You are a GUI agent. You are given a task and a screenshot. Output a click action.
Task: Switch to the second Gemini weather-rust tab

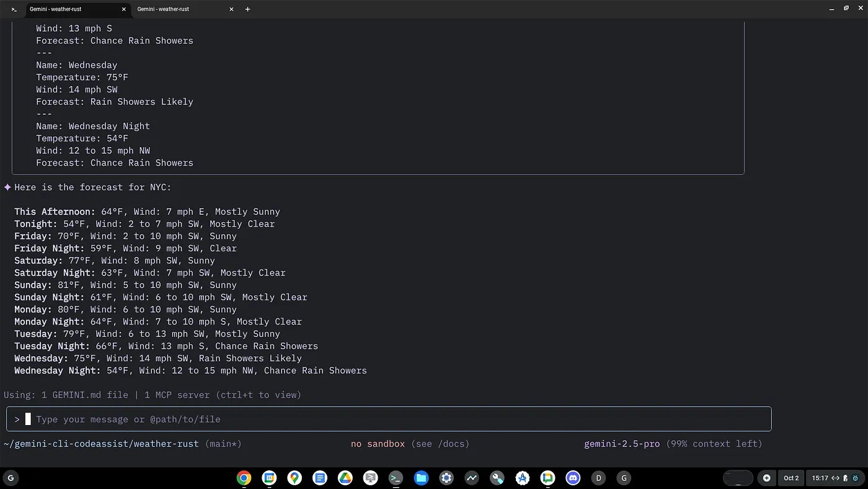(x=180, y=9)
